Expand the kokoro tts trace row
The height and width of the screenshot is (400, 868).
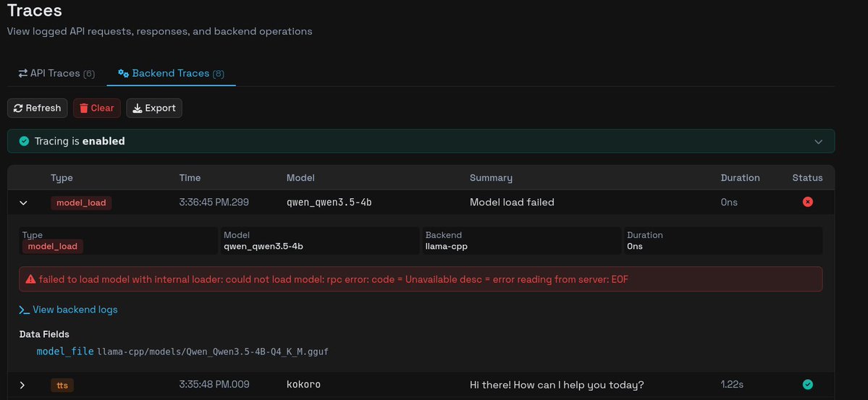pos(22,385)
